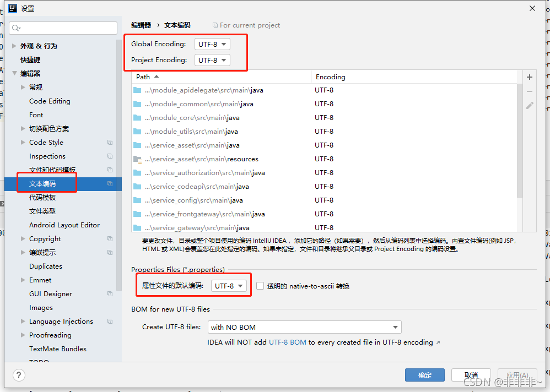This screenshot has width=550, height=392.
Task: Click the 取消 button
Action: pos(471,375)
